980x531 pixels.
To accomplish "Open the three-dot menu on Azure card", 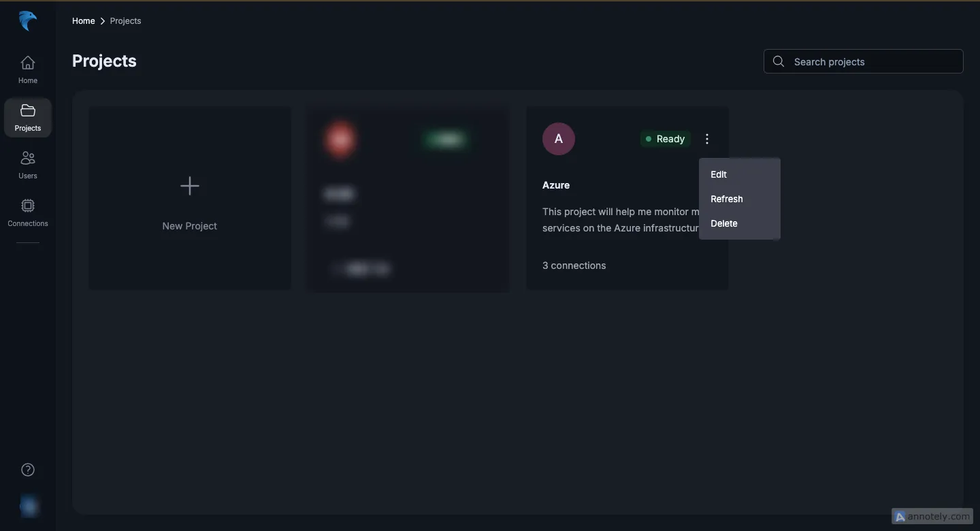I will [x=707, y=139].
